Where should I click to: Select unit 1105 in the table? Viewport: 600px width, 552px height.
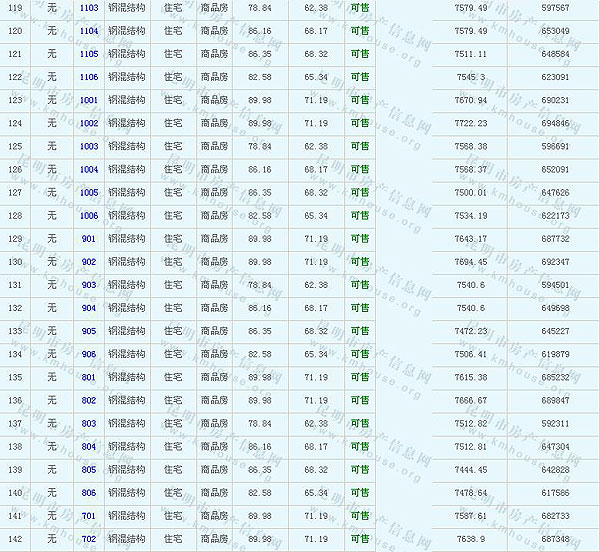tap(89, 54)
